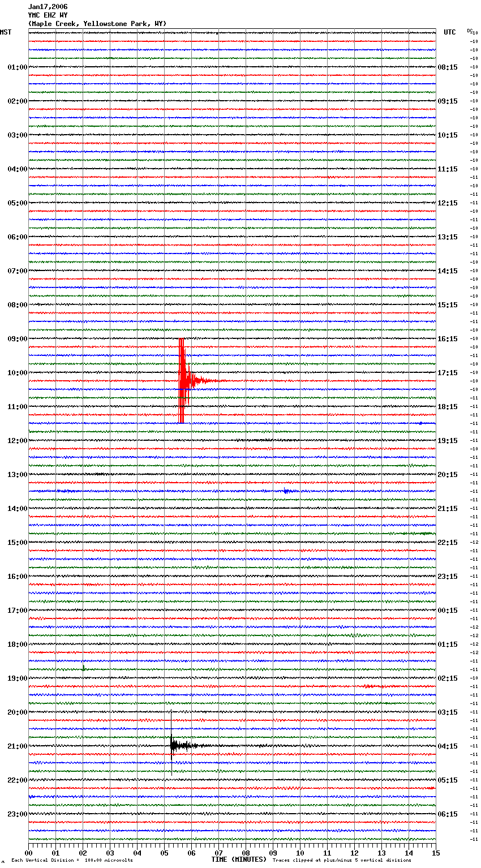This screenshot has height=868, width=481.
Task: Click 'Each Vertical Division = 100.00 microvolts' note
Action: point(72,861)
